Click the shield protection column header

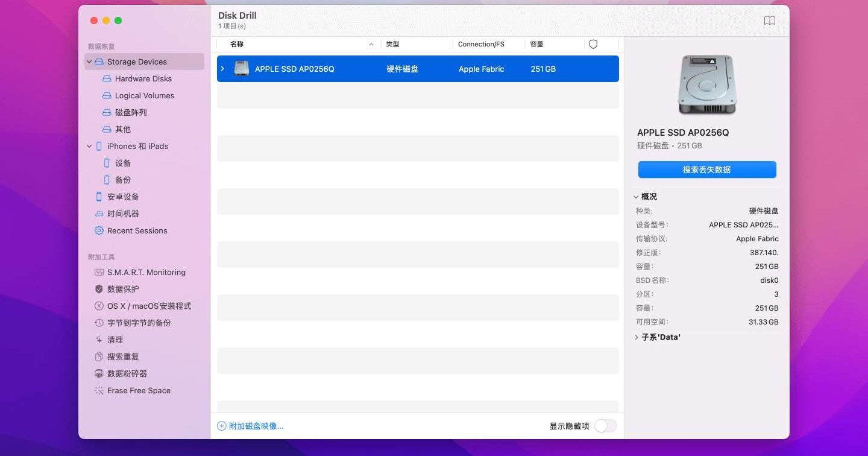593,44
